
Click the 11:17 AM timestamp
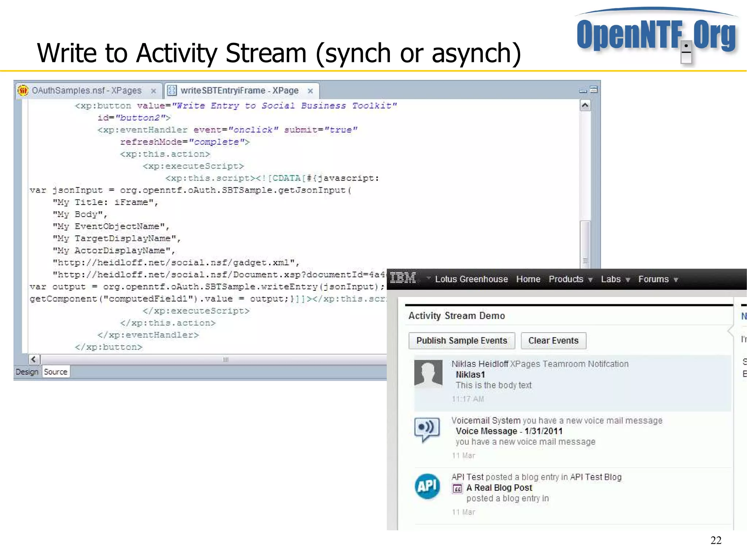[468, 399]
